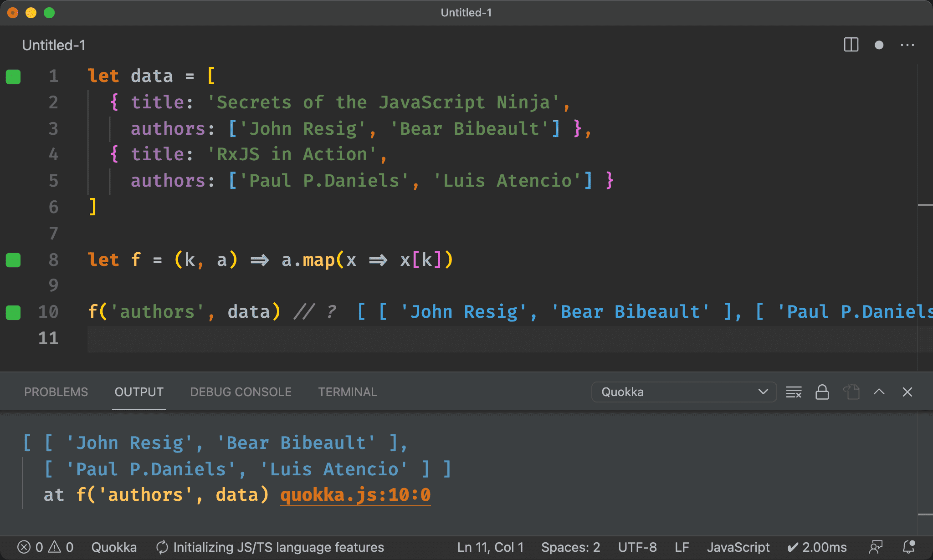Click the 'Paul P.Daniels' string on line 5
The height and width of the screenshot is (560, 933).
click(324, 181)
